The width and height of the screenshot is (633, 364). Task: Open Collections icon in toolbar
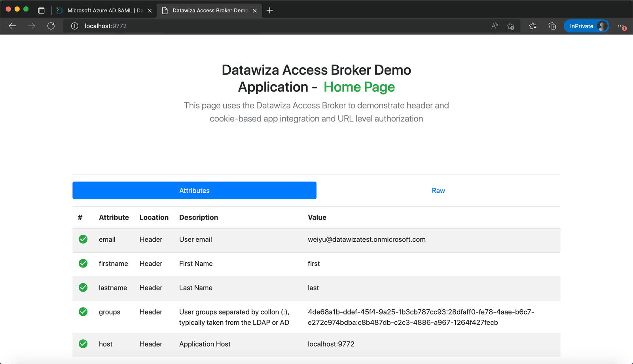point(552,26)
